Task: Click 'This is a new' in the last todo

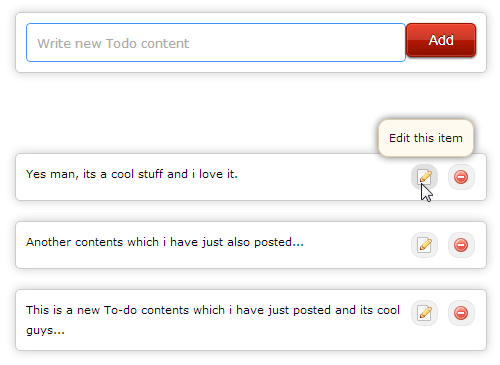Action: coord(63,310)
